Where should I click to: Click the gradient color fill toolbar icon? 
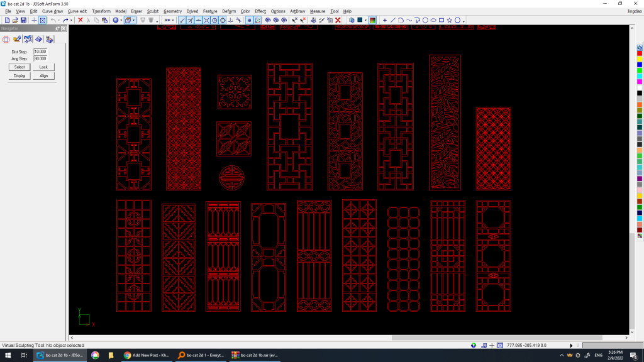372,20
